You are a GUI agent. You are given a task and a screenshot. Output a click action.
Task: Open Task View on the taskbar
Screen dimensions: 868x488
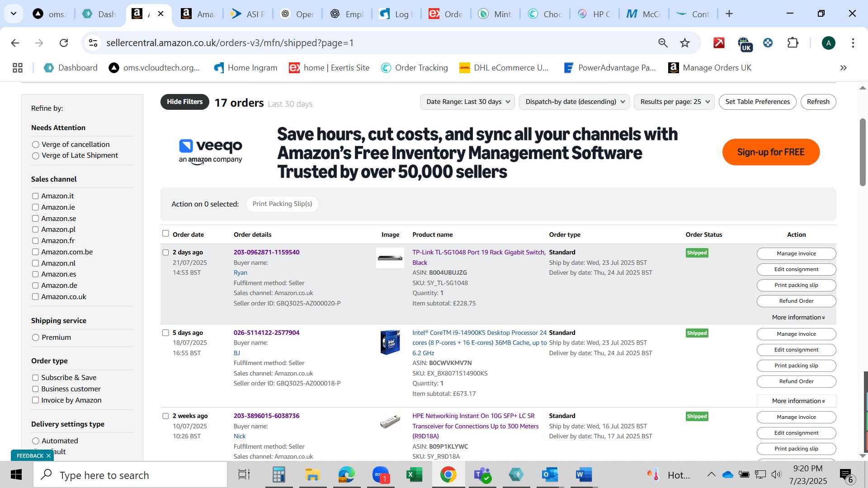[244, 475]
